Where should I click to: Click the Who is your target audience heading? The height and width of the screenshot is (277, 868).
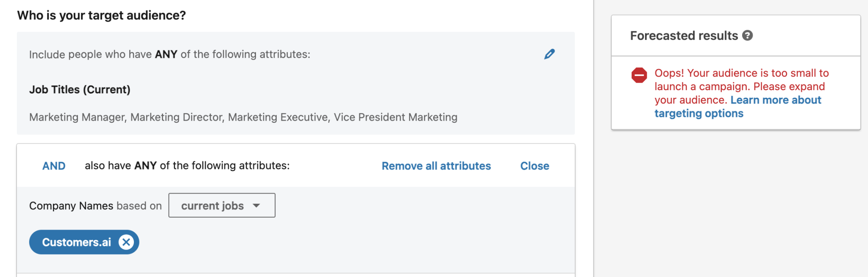(101, 16)
